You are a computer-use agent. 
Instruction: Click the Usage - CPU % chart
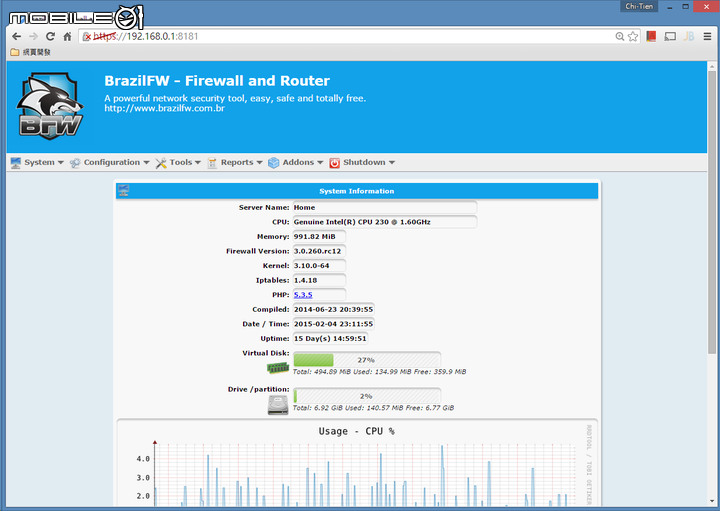tap(357, 464)
